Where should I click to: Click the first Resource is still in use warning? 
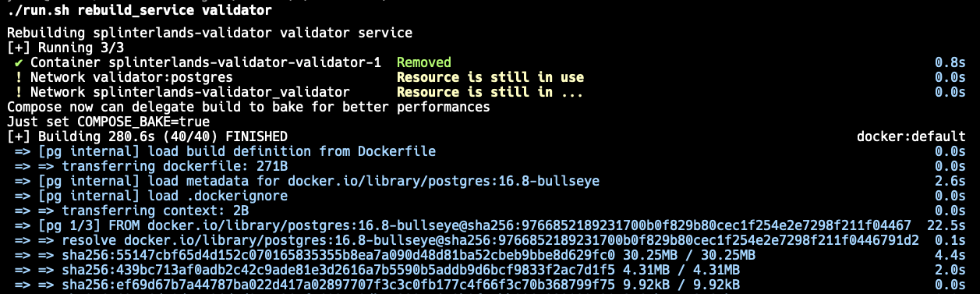(490, 77)
